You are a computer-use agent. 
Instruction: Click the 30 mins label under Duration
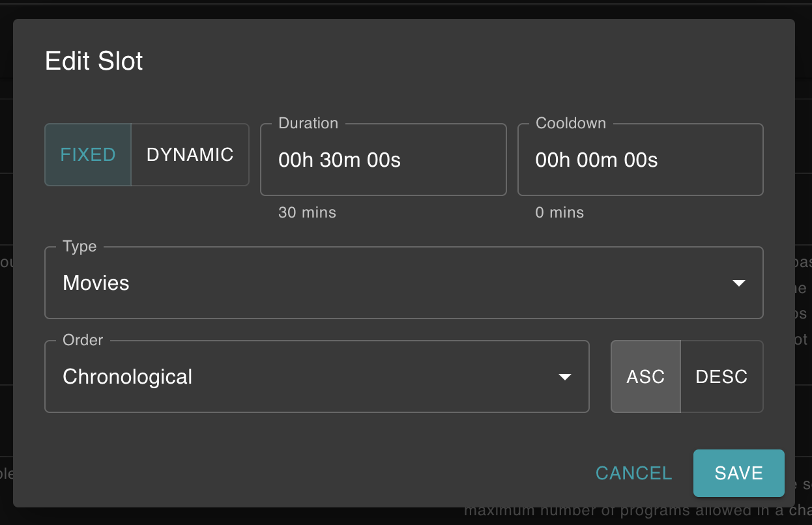[306, 212]
